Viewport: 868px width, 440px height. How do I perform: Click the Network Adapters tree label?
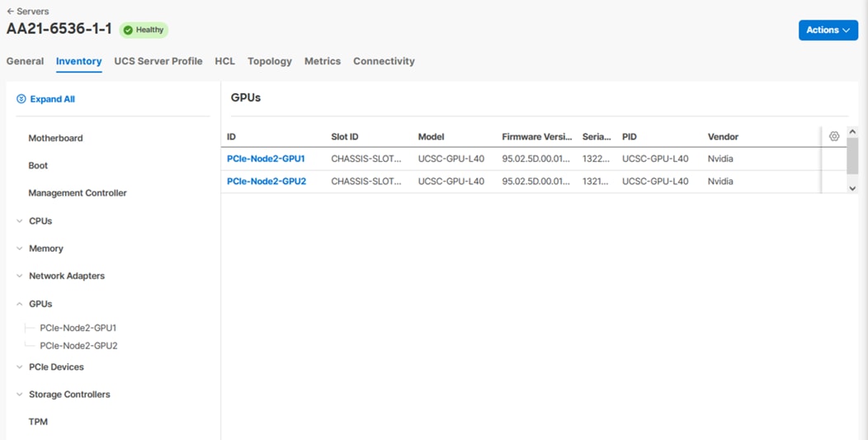tap(67, 276)
